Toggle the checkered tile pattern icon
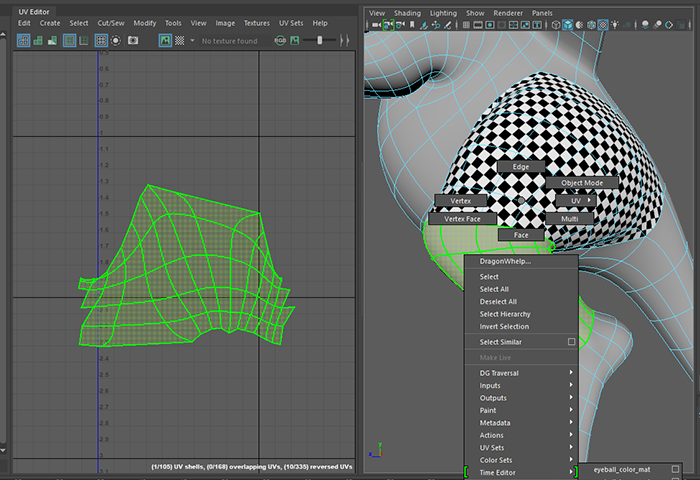700x480 pixels. (x=179, y=40)
